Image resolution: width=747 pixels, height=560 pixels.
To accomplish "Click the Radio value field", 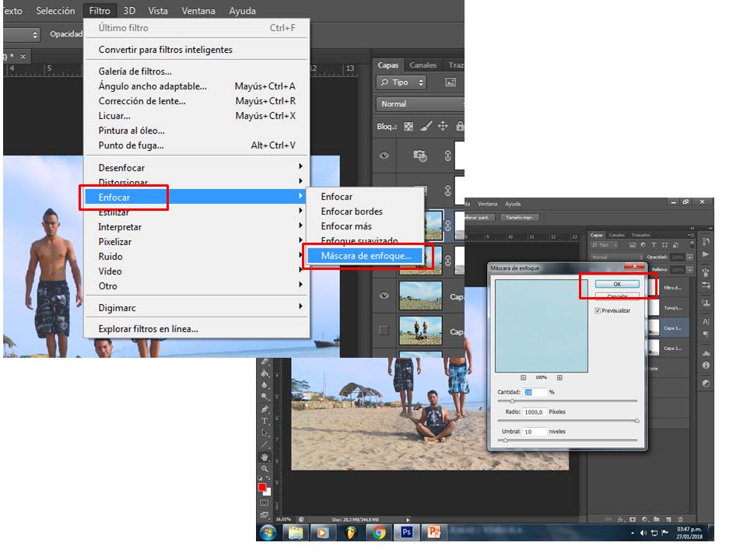I will (535, 412).
